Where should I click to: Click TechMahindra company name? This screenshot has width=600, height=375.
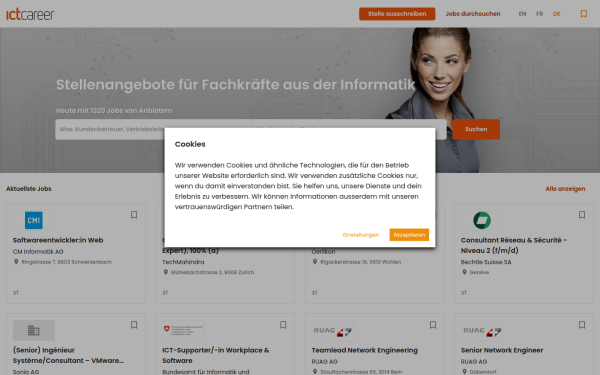point(183,262)
